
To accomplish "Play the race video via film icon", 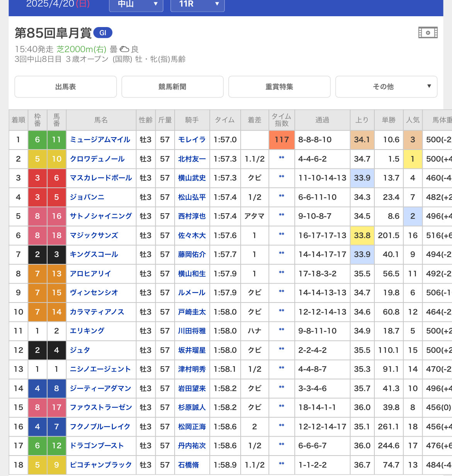I will click(428, 32).
